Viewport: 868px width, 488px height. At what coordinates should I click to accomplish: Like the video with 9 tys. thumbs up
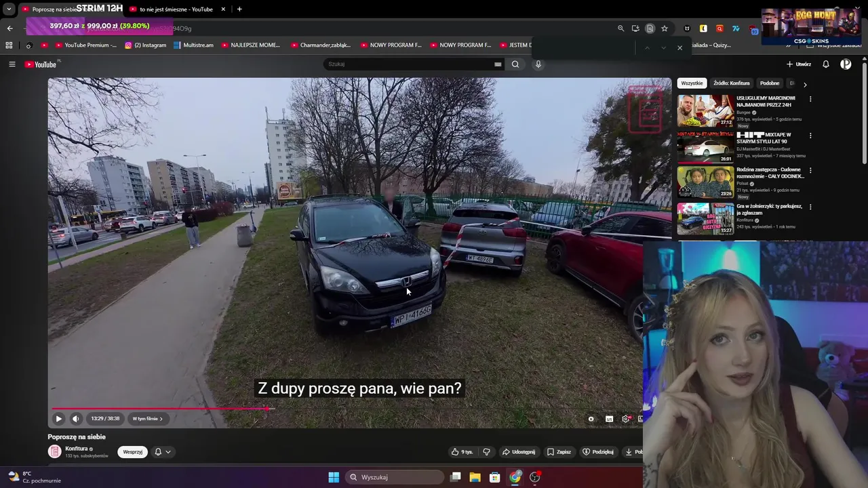[462, 452]
